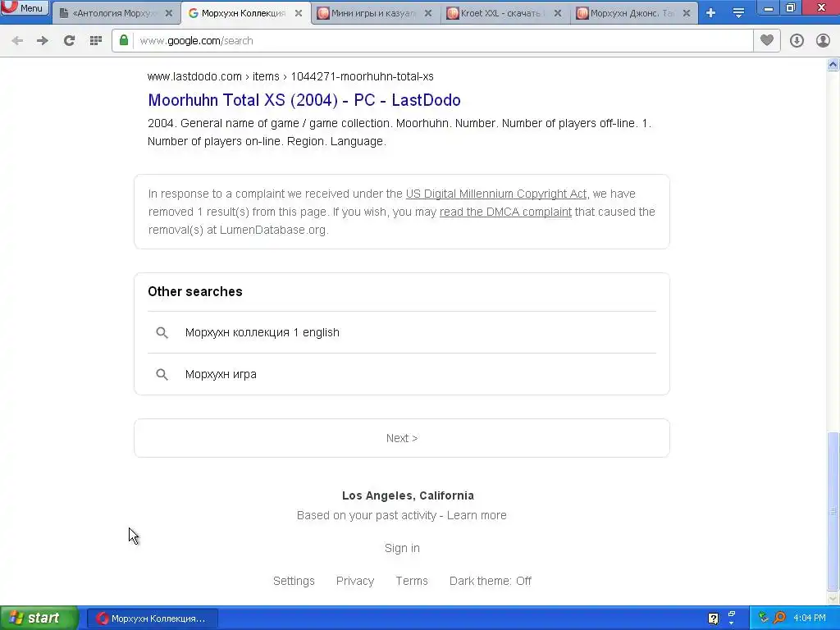Screen dimensions: 840x630
Task: Click magnifier icon beside Морхухн игра
Action: click(x=162, y=374)
